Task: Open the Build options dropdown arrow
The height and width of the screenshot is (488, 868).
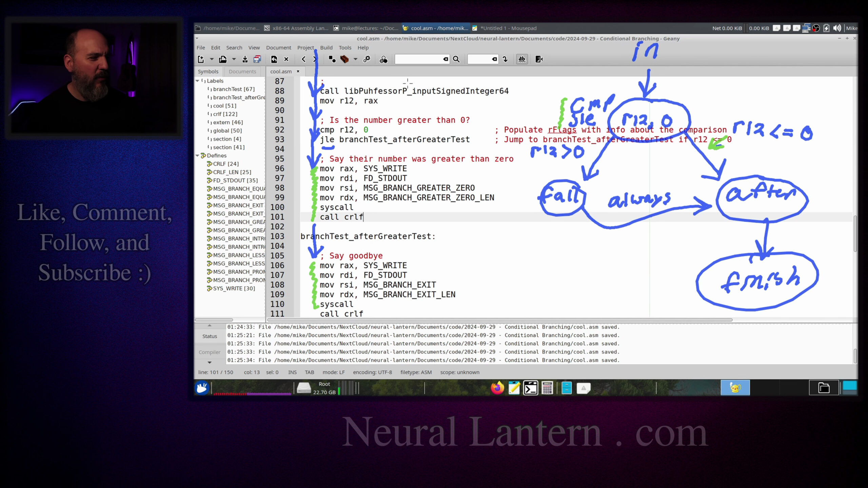Action: 355,59
